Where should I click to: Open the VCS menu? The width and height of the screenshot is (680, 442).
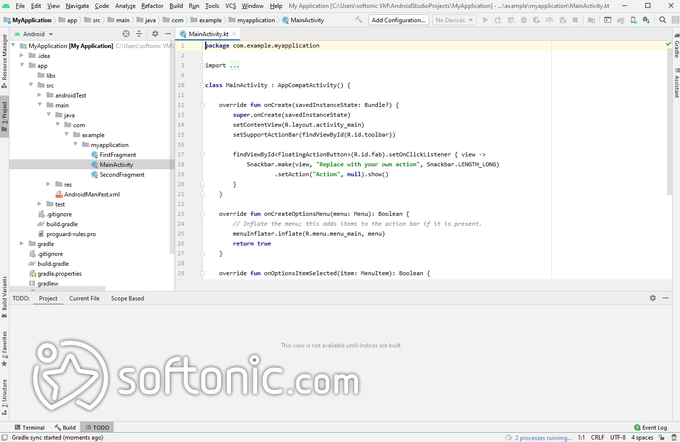click(x=231, y=6)
